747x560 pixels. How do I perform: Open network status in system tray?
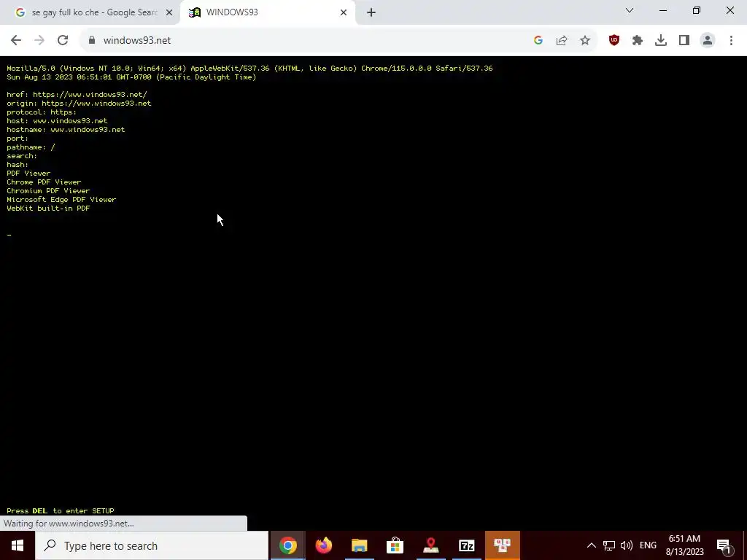[x=609, y=545]
